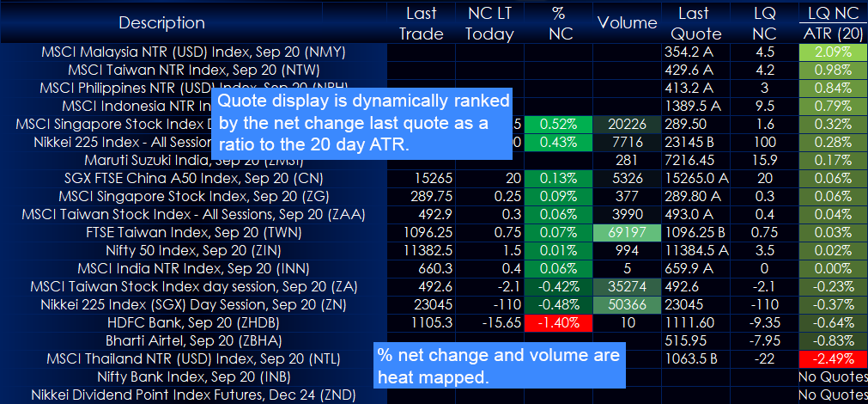
Task: Click the red -1.40% net change cell
Action: (558, 322)
